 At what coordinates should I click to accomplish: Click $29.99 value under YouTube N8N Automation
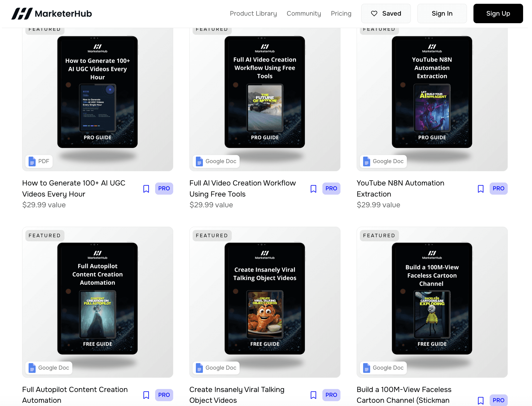coord(378,205)
